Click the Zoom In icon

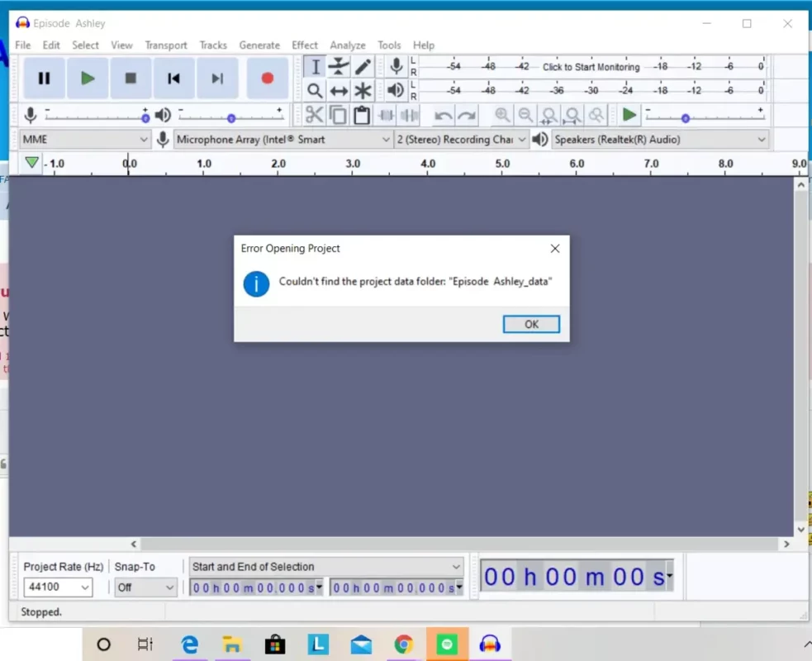[x=501, y=115]
